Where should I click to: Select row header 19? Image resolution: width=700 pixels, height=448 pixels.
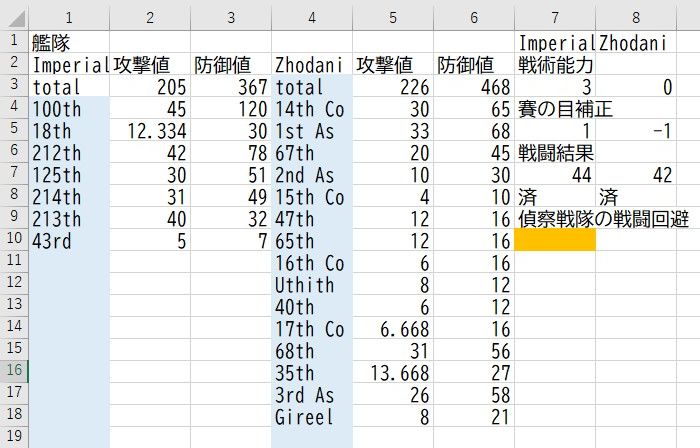click(x=14, y=436)
